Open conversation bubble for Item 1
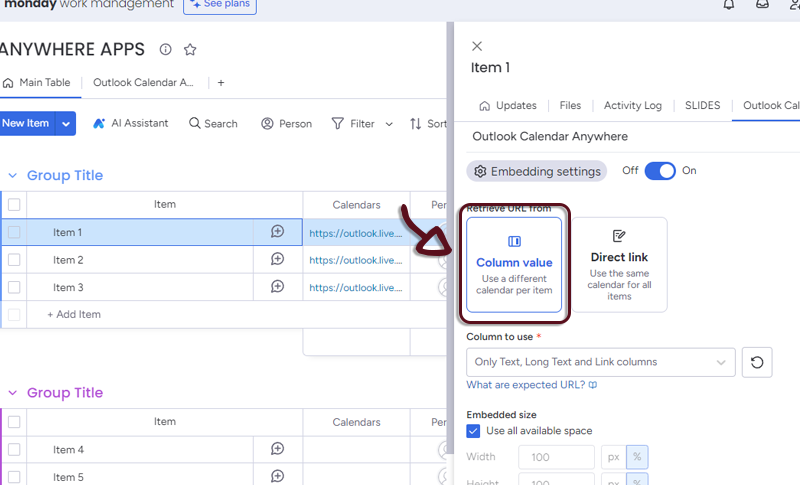Viewport: 800px width, 485px height. 277,232
